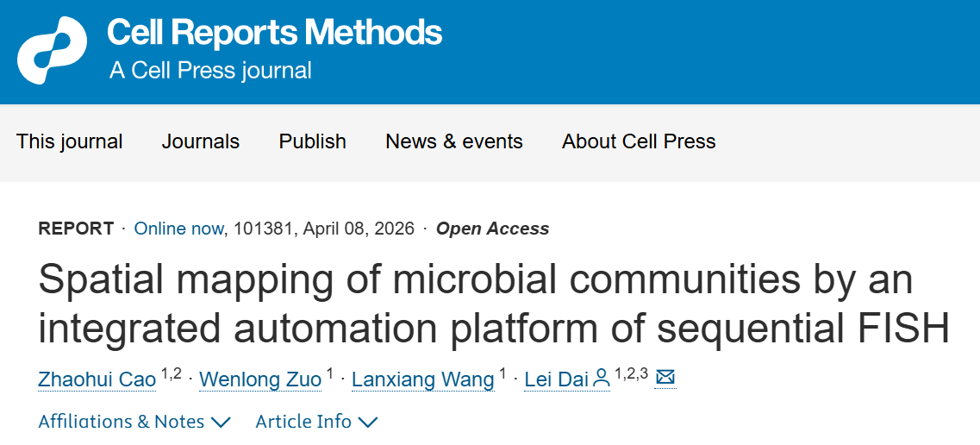Viewport: 980px width, 445px height.
Task: Expand the Affiliations & Notes section
Action: [x=134, y=422]
